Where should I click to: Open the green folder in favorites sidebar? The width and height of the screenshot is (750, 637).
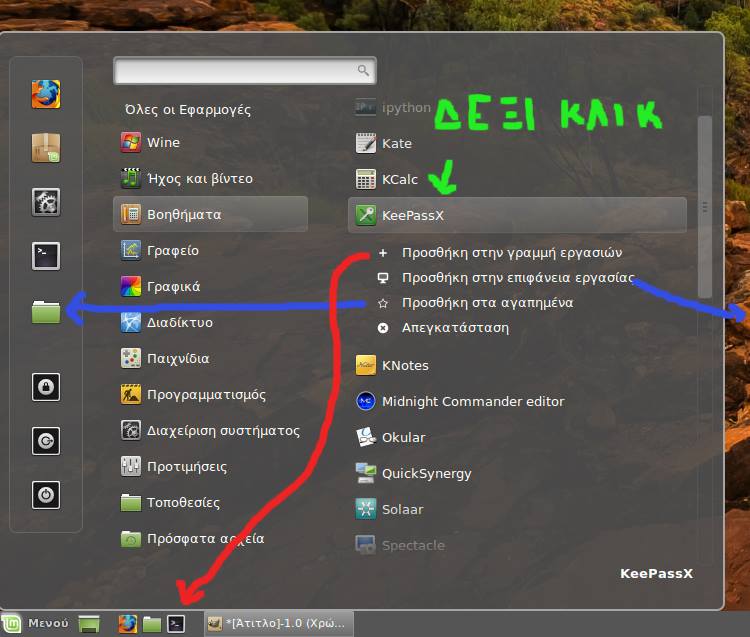click(46, 311)
